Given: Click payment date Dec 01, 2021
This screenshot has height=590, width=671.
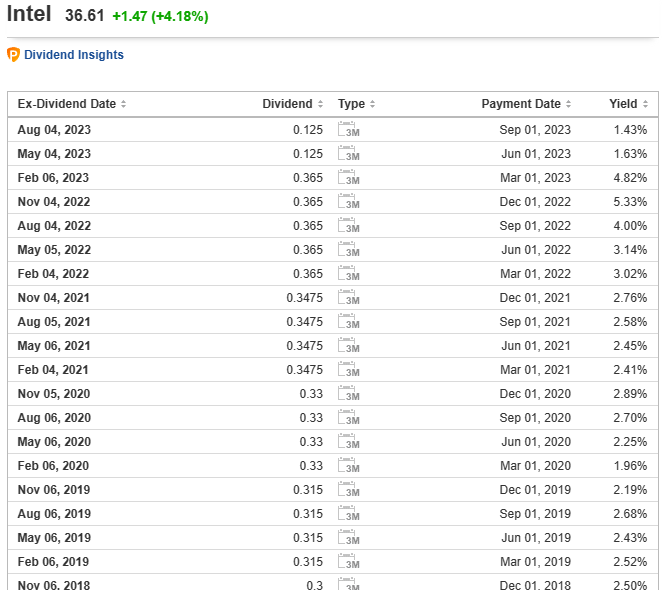Looking at the screenshot, I should tap(535, 297).
